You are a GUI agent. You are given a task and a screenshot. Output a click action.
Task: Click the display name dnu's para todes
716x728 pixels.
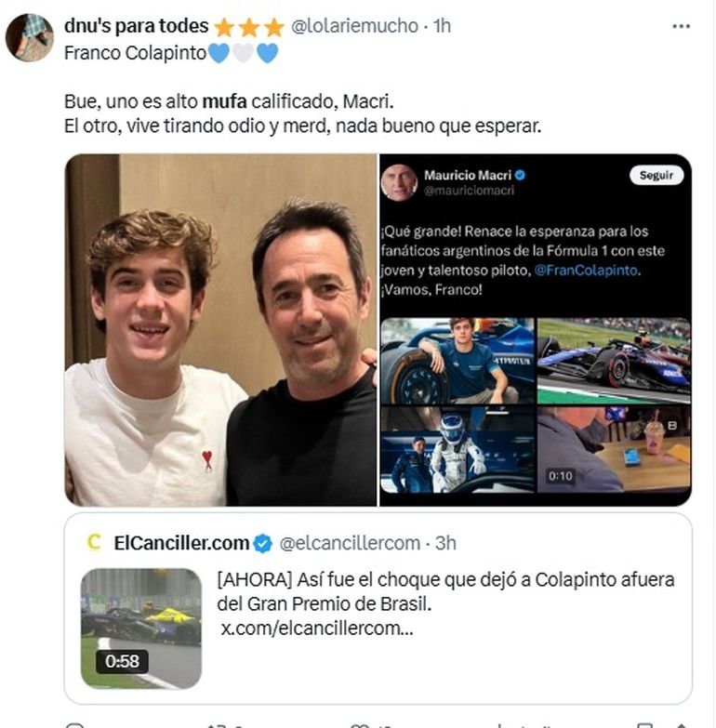click(136, 26)
